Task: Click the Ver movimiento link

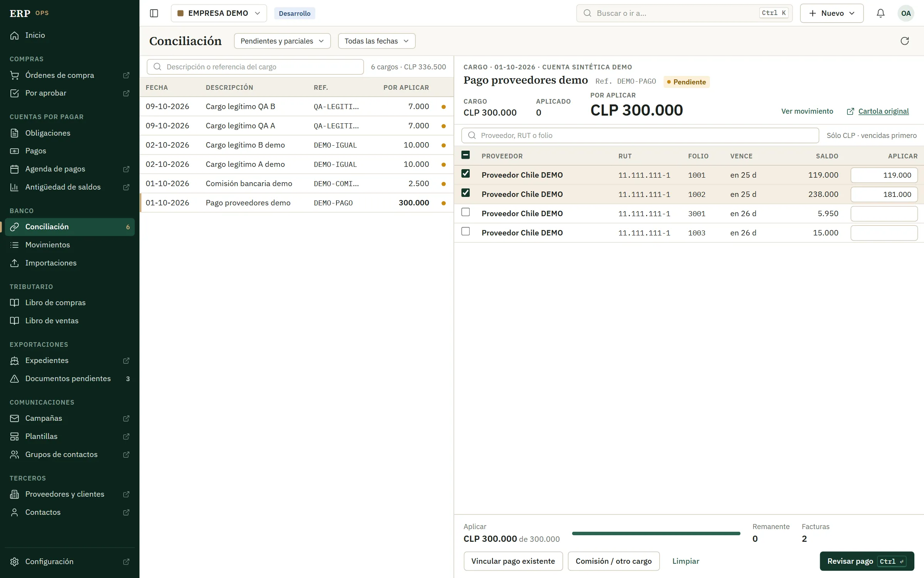Action: (807, 111)
